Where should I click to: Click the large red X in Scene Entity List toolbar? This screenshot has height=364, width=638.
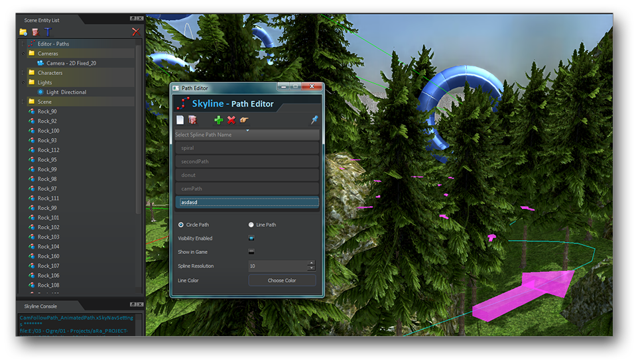[136, 32]
